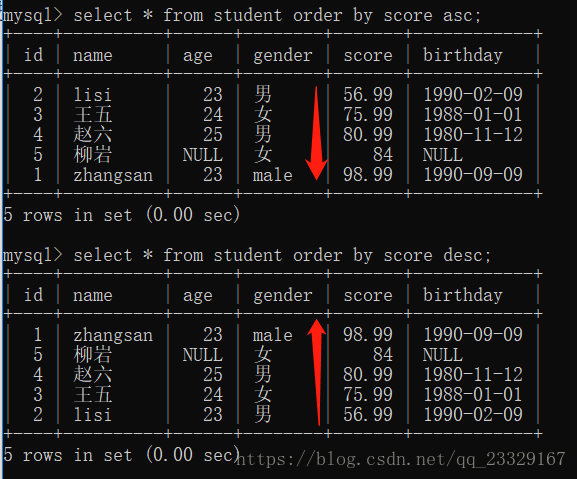
Task: Click the 'age' header in the asc result table
Action: 198,57
